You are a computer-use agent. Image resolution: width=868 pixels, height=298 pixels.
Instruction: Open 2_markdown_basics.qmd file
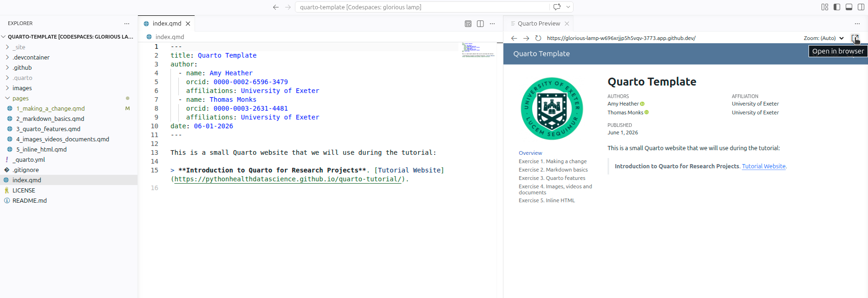(69, 119)
